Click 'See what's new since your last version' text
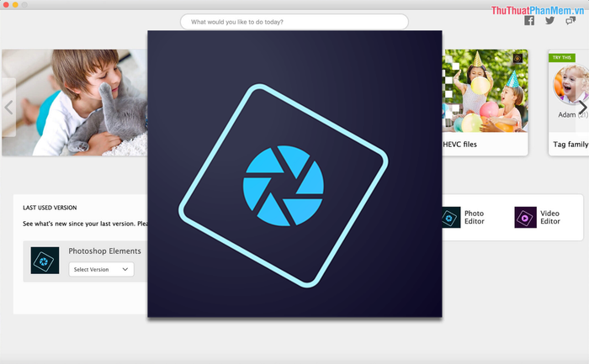The height and width of the screenshot is (364, 589). [x=85, y=224]
